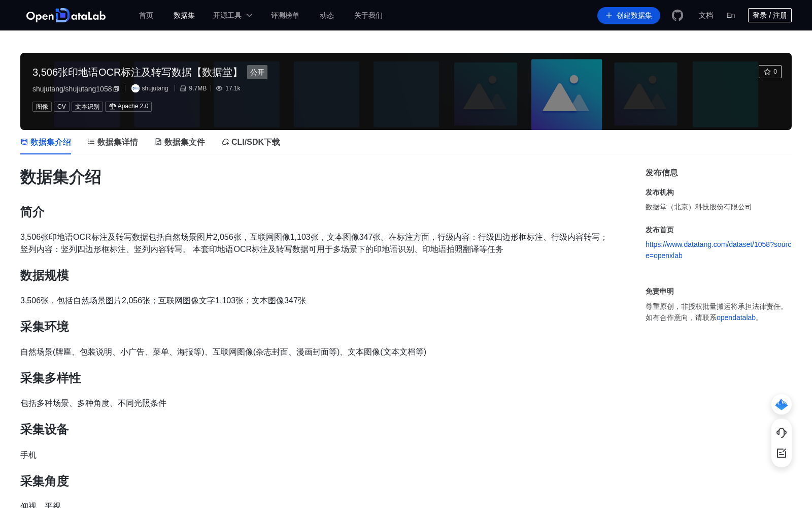This screenshot has height=508, width=812.
Task: Open the headset customer support icon
Action: 782,433
